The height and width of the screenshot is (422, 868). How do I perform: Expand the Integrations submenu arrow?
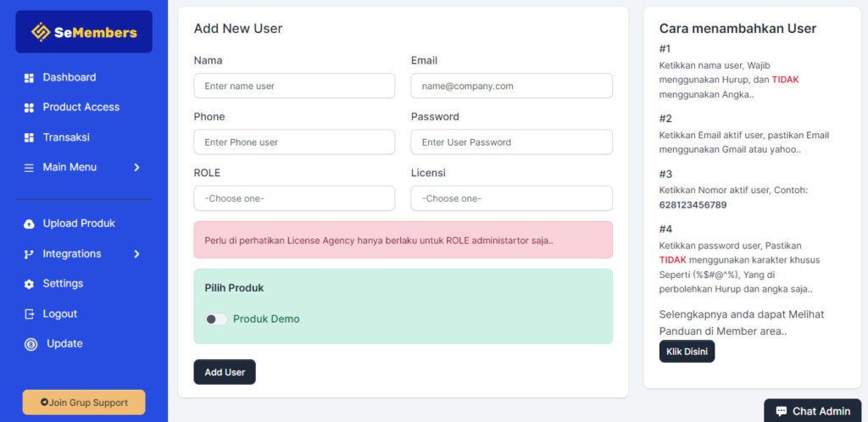(136, 254)
